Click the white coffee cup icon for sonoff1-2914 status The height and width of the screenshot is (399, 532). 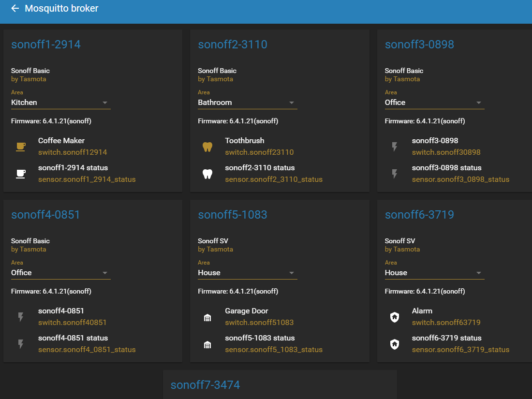tap(21, 174)
